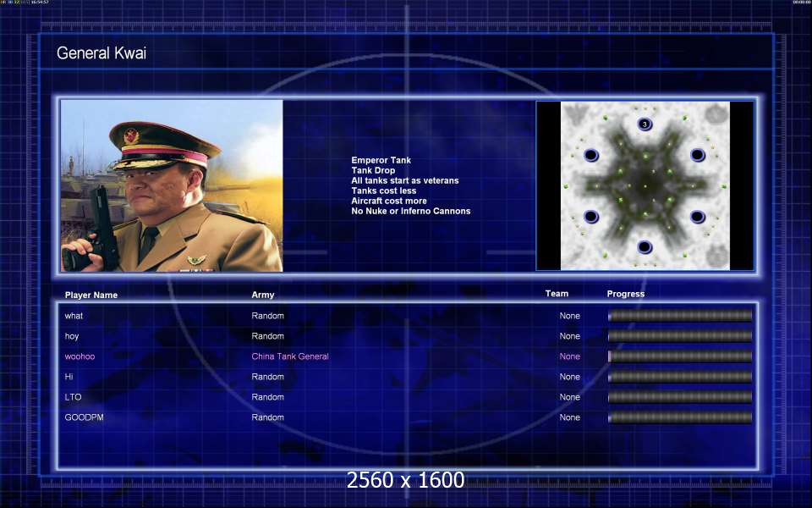Click the numbered 3 start position on minimap

pos(645,124)
